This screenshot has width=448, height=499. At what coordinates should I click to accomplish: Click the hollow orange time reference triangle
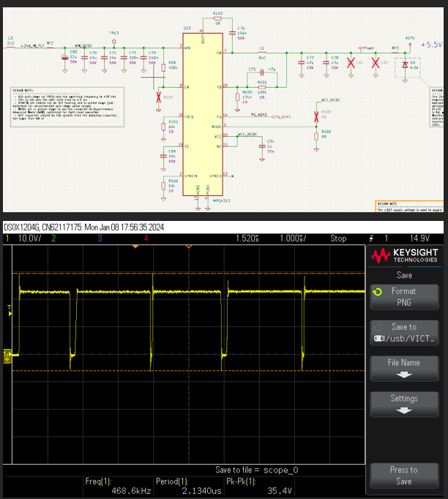[x=189, y=247]
